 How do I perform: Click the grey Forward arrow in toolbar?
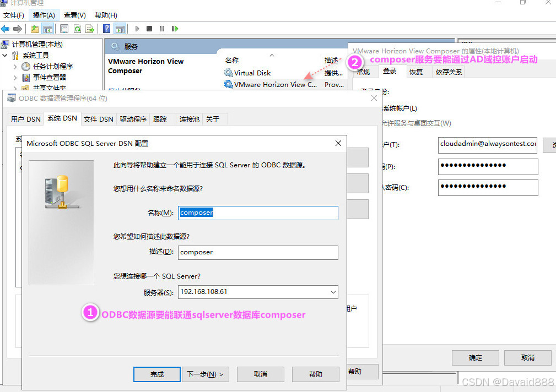click(x=18, y=29)
